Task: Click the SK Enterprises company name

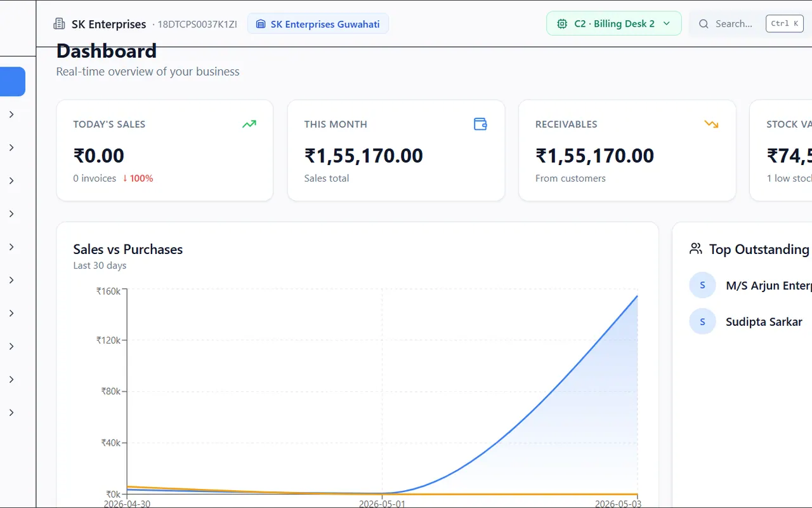Action: [x=108, y=24]
